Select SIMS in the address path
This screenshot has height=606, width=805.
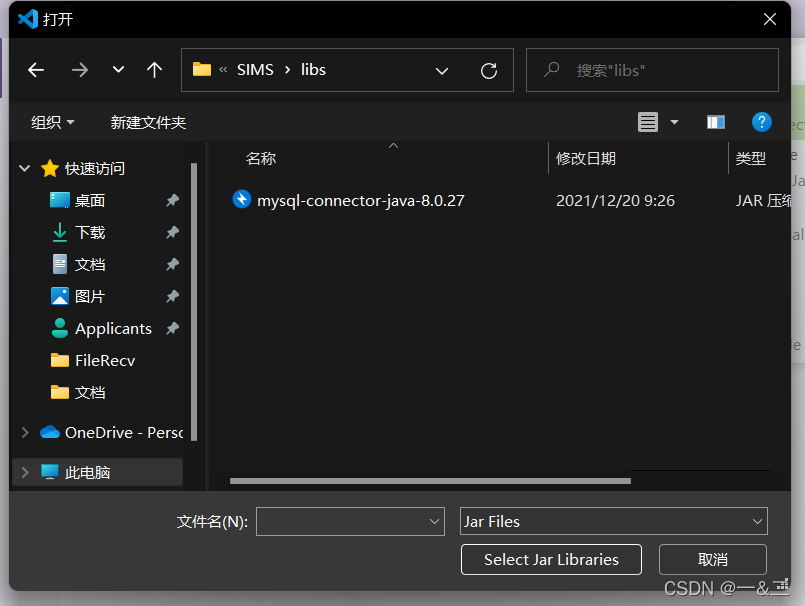point(255,70)
